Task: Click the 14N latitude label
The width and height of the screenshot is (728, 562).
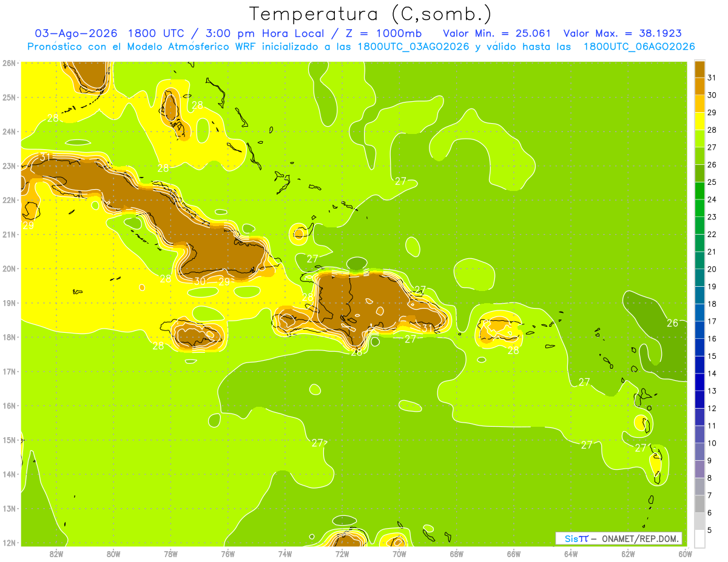Action: [9, 474]
